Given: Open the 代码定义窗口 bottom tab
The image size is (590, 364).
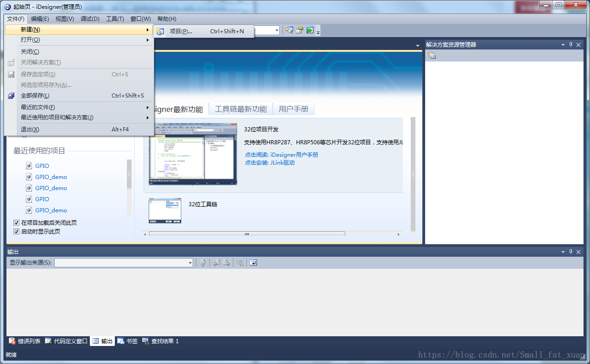Looking at the screenshot, I should (66, 341).
